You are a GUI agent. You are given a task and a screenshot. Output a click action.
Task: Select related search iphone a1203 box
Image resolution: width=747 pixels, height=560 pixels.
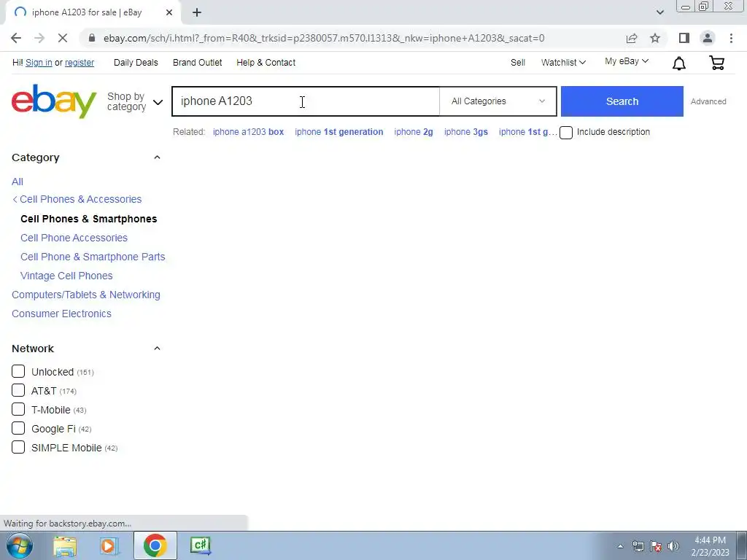pos(248,132)
